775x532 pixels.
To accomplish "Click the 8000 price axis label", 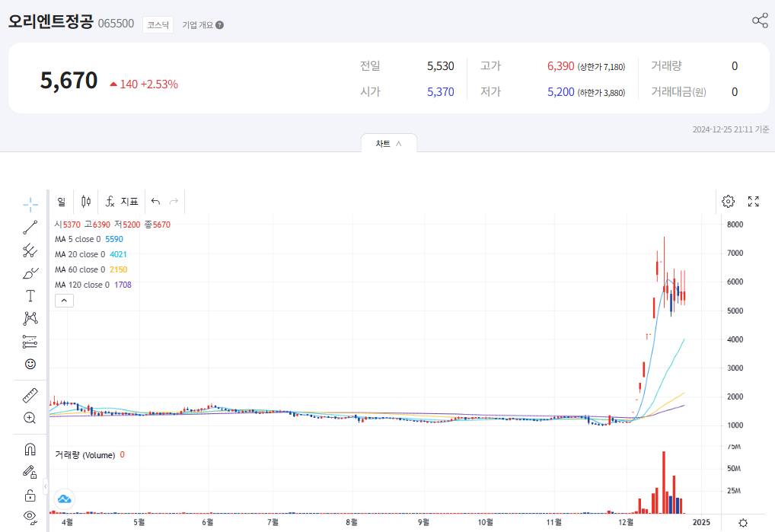I will pyautogui.click(x=735, y=225).
